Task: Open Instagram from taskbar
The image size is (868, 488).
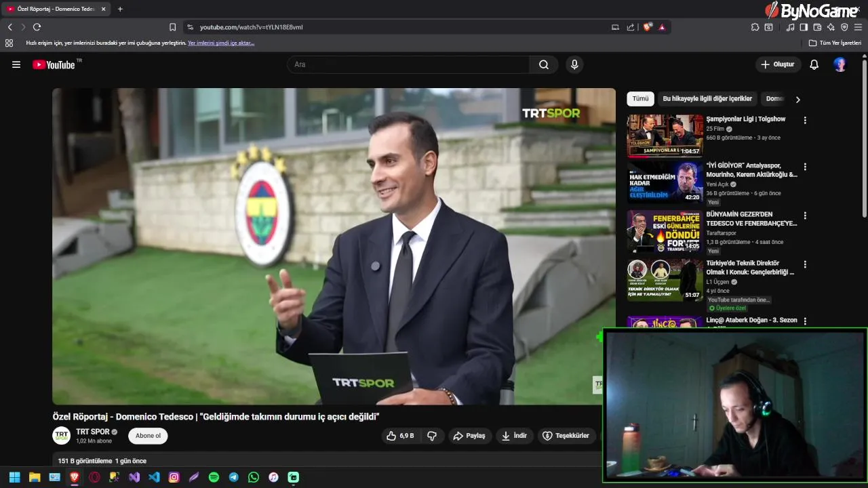Action: (x=174, y=477)
